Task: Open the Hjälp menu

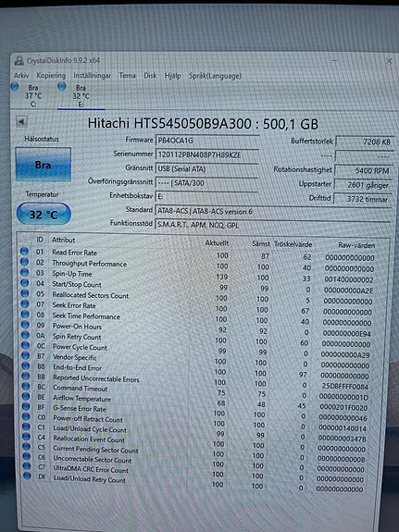Action: tap(172, 76)
